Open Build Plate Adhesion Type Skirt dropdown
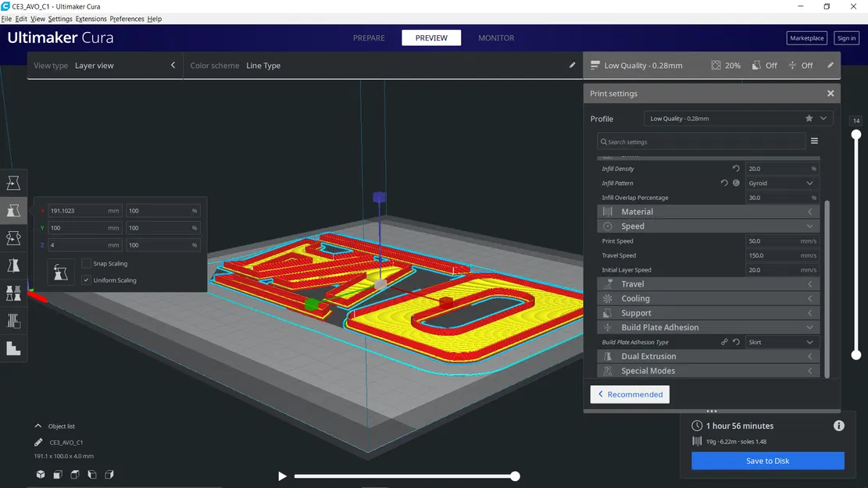The image size is (868, 488). (781, 342)
